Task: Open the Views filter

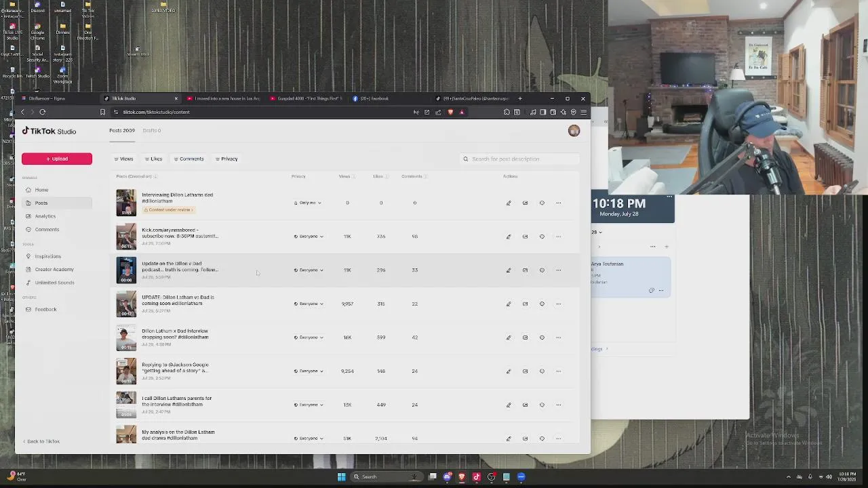Action: [x=123, y=159]
